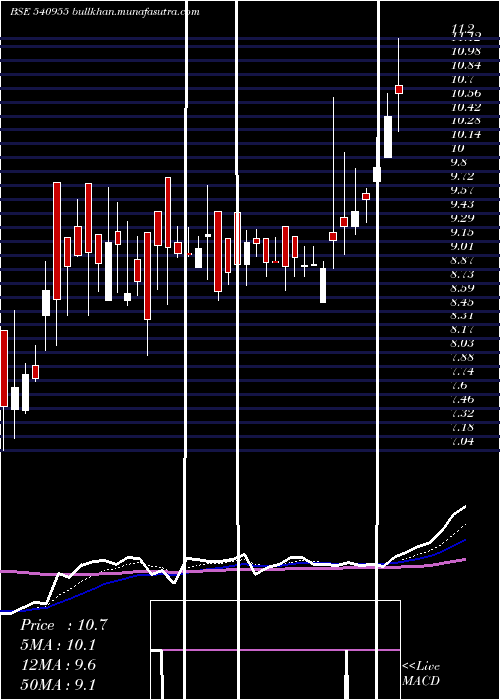Click the 8.45 price axis label
Image resolution: width=500 pixels, height=700 pixels.
[463, 302]
